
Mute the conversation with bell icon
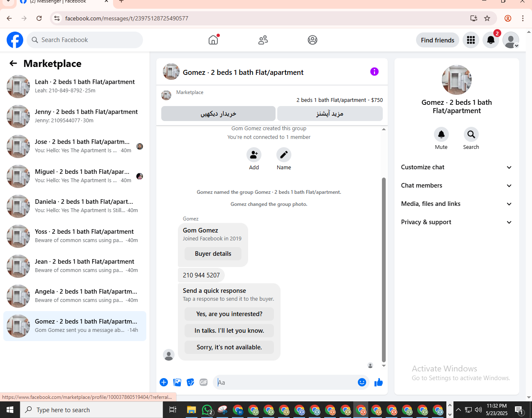point(441,134)
